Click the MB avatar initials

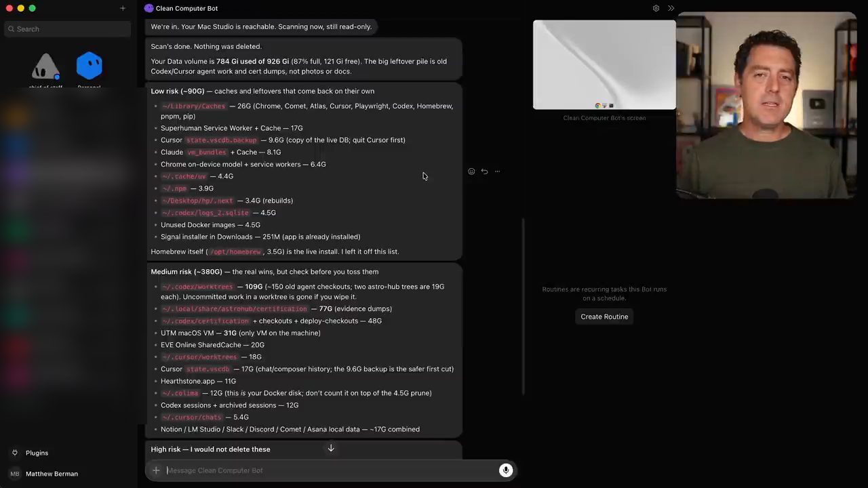[15, 474]
